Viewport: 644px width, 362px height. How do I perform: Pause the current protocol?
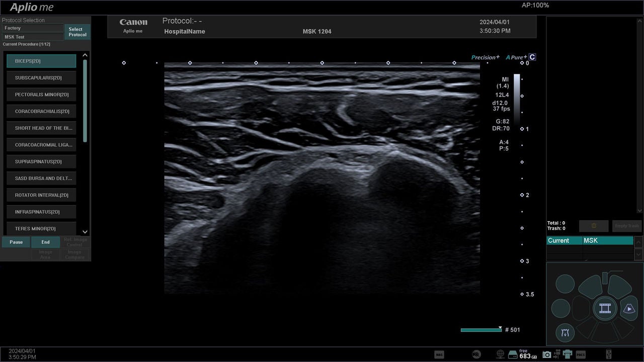tap(16, 242)
